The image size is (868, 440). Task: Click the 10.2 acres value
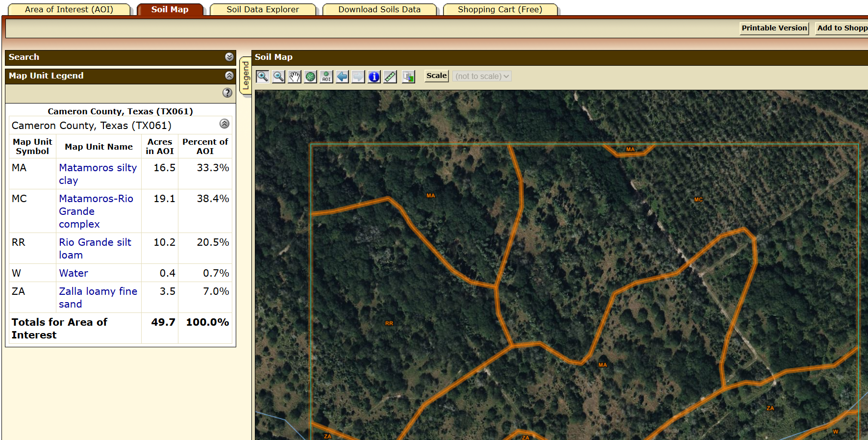point(164,242)
